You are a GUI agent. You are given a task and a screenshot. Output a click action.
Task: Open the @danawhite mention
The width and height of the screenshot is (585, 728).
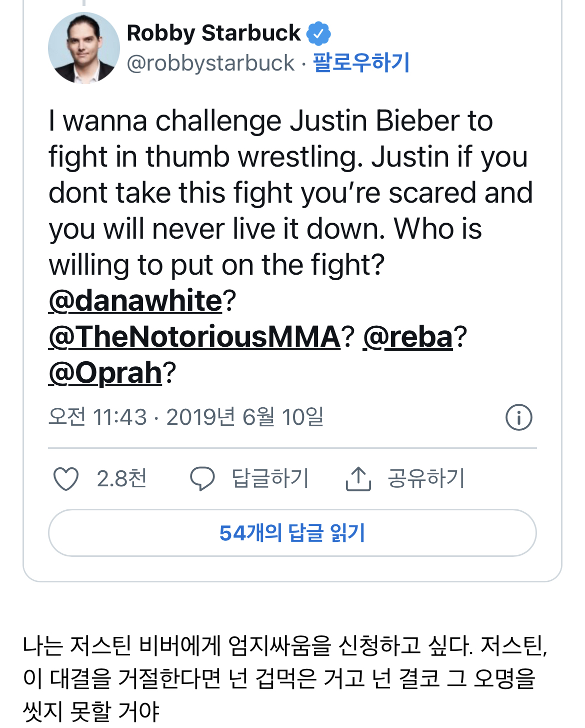[x=135, y=301]
